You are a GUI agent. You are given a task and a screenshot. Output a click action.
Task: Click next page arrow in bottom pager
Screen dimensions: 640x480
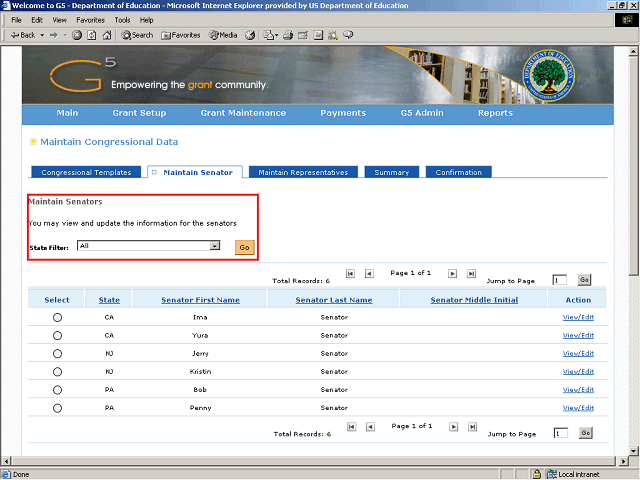pyautogui.click(x=453, y=427)
